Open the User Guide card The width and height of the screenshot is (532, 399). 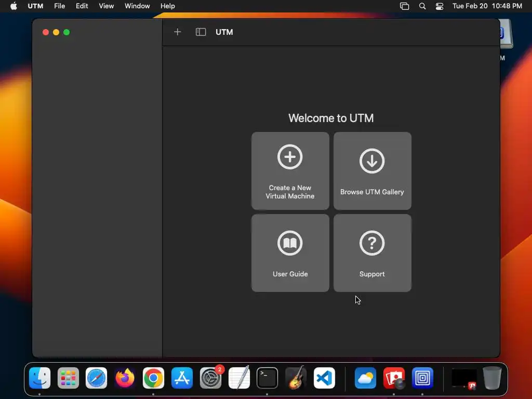click(x=290, y=253)
